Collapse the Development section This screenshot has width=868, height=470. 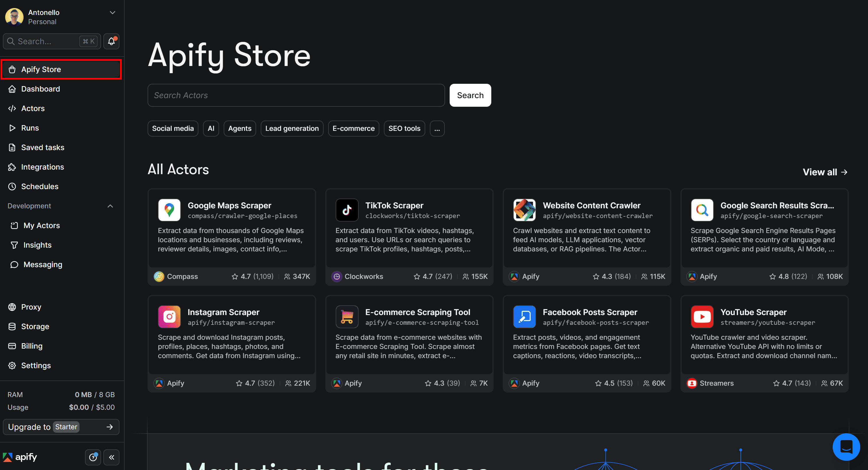click(x=110, y=206)
